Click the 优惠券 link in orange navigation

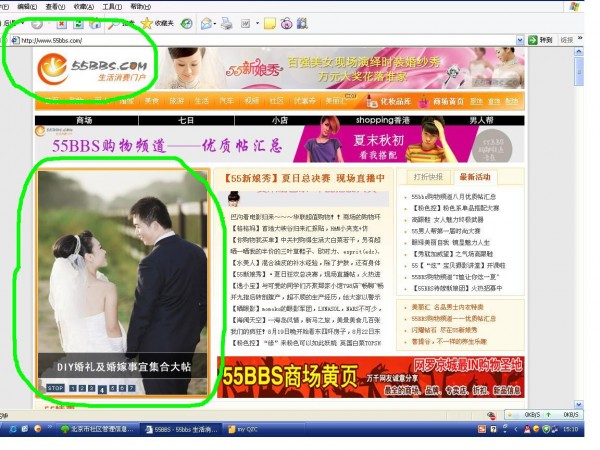click(x=305, y=101)
